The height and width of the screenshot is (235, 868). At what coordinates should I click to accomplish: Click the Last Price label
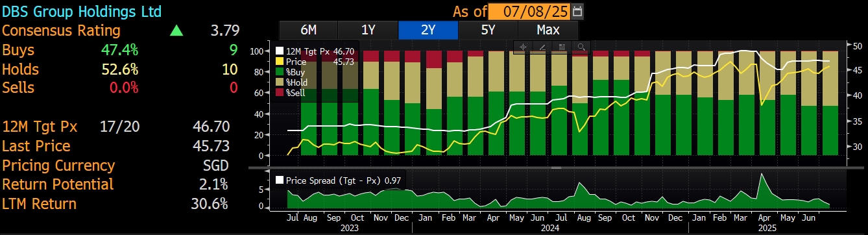36,146
